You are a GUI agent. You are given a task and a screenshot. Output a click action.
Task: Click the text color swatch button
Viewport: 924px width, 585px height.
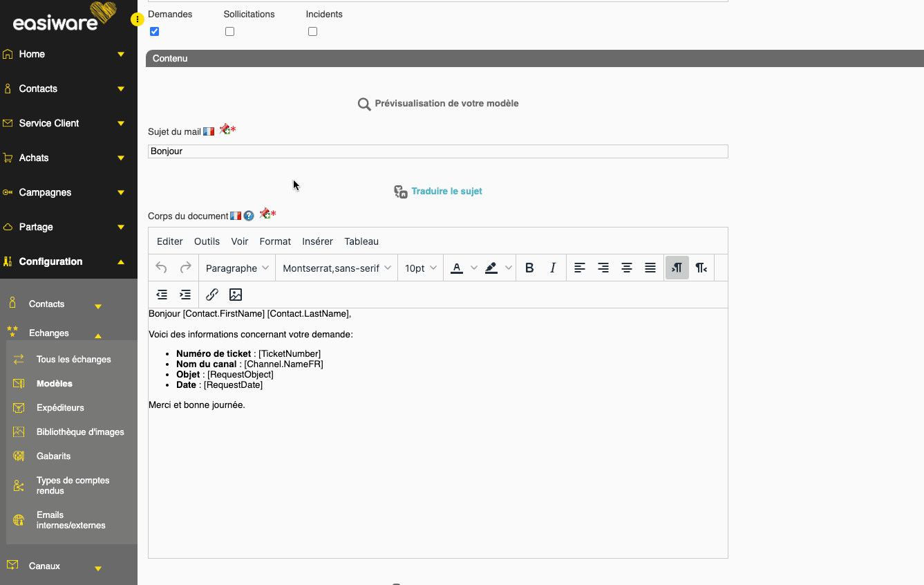pos(457,268)
